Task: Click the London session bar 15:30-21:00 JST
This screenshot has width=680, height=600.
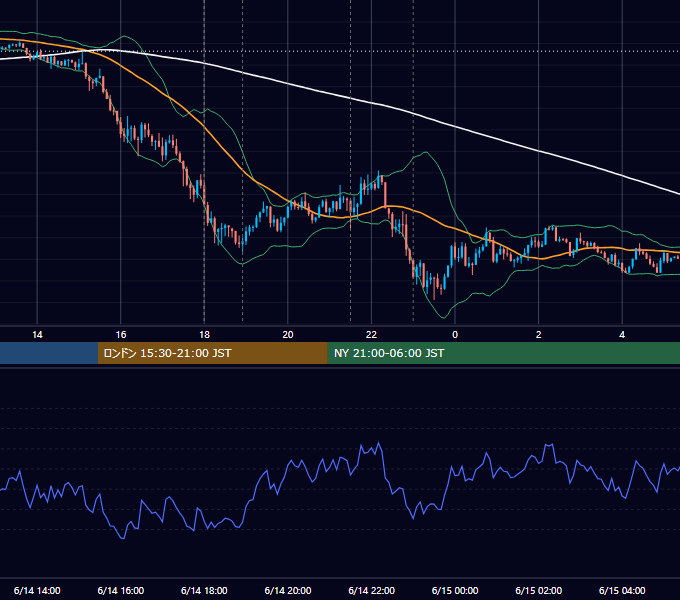Action: (x=212, y=353)
